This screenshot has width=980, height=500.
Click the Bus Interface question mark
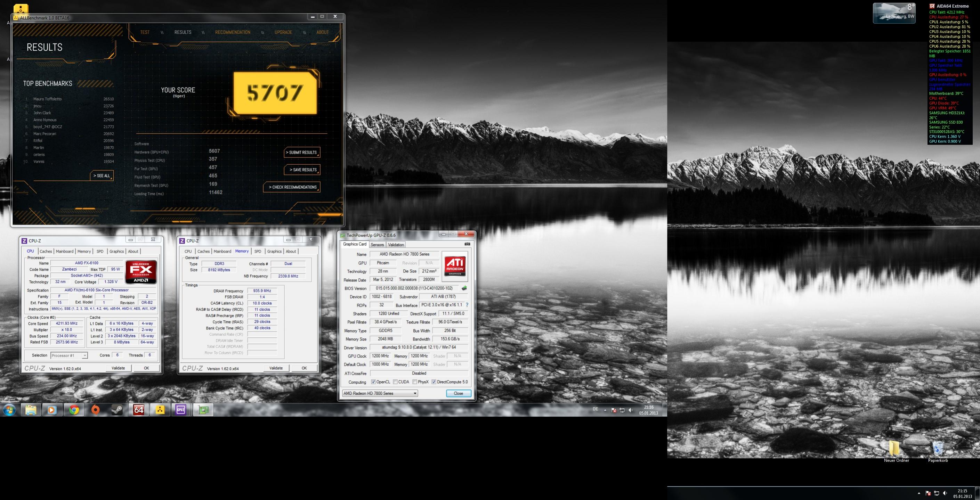pyautogui.click(x=467, y=305)
